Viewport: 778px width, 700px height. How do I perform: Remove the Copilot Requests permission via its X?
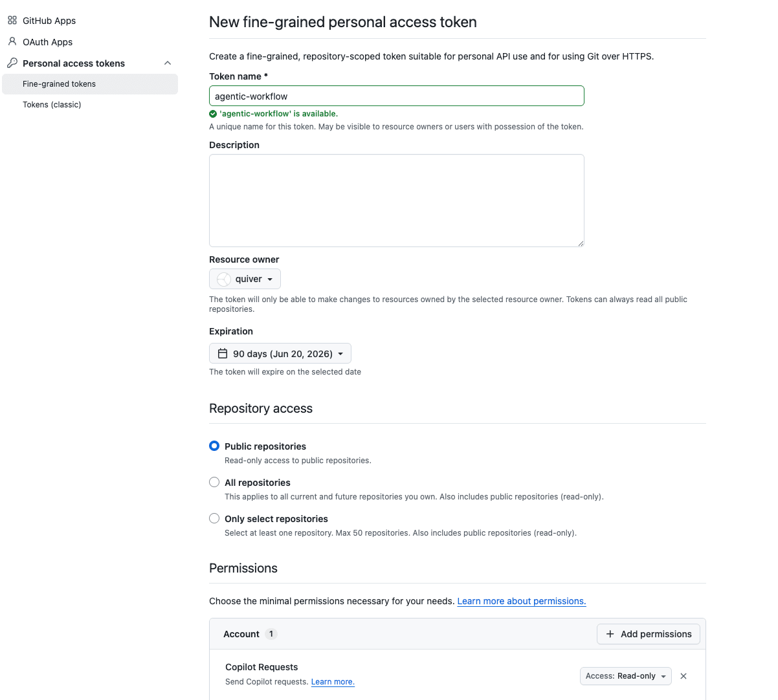coord(683,675)
